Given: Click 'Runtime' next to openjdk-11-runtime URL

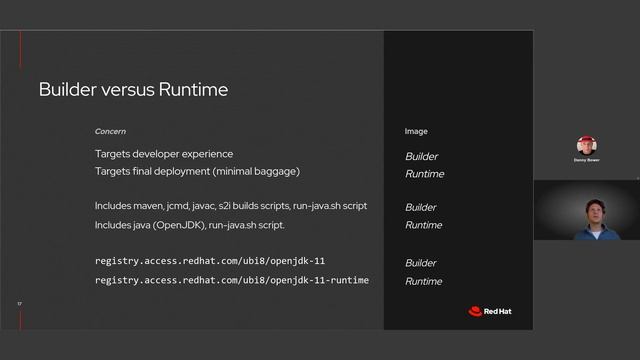Looking at the screenshot, I should (424, 281).
